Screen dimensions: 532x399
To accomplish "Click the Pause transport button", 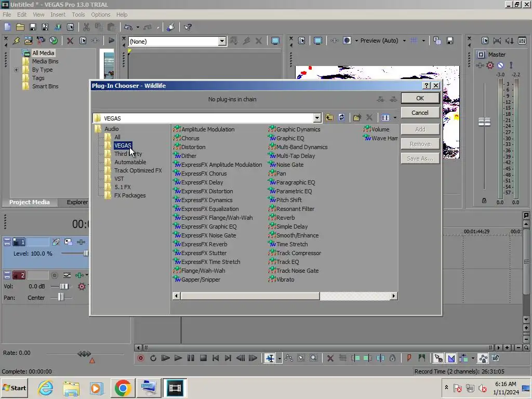I will pyautogui.click(x=191, y=358).
